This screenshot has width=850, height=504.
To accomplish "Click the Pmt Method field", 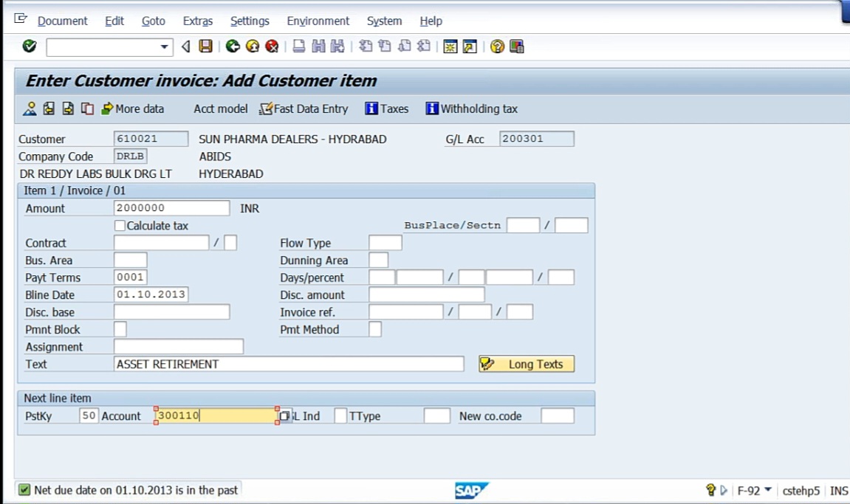I will point(375,330).
